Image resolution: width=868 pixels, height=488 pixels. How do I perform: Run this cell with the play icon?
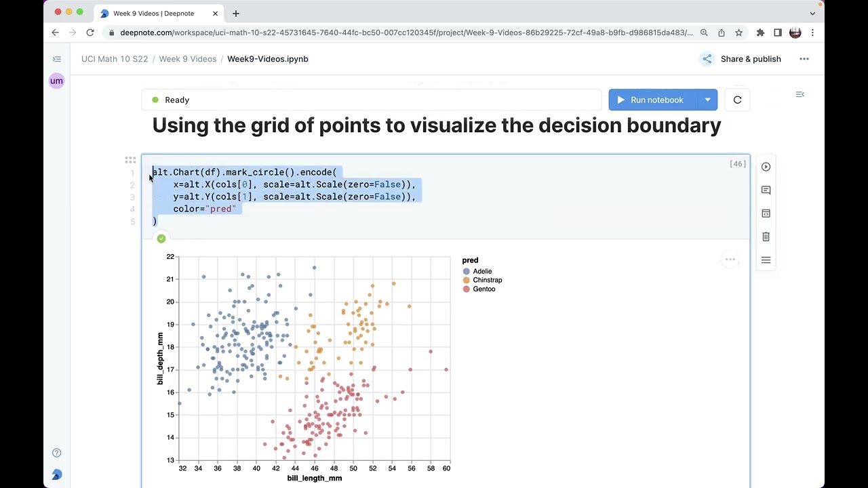pyautogui.click(x=766, y=167)
